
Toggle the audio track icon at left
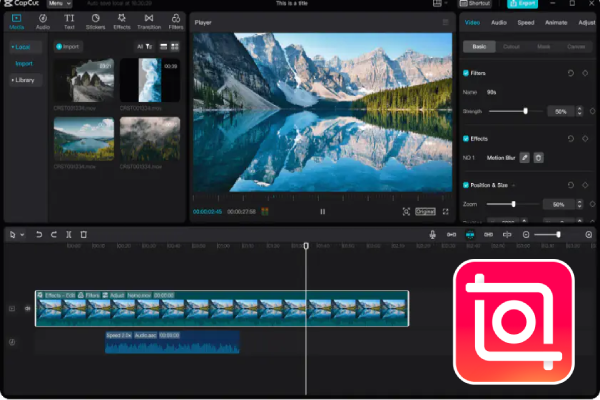pyautogui.click(x=12, y=342)
